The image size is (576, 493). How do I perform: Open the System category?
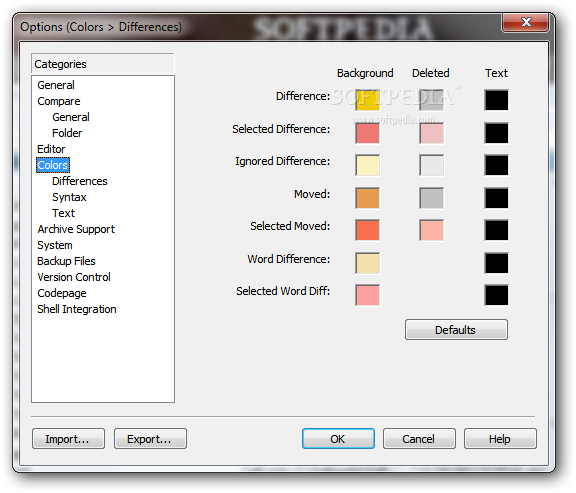click(55, 245)
